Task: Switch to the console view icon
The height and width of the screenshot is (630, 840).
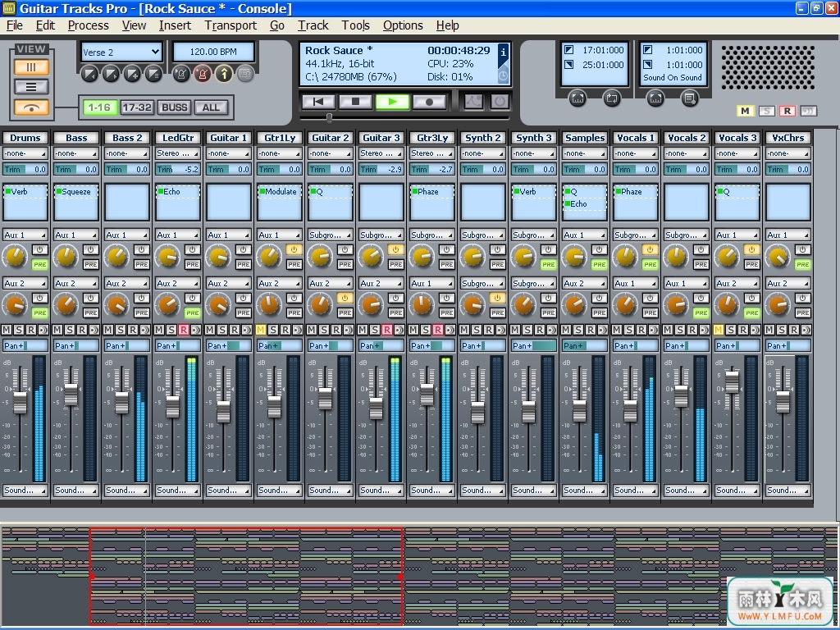Action: [x=31, y=67]
